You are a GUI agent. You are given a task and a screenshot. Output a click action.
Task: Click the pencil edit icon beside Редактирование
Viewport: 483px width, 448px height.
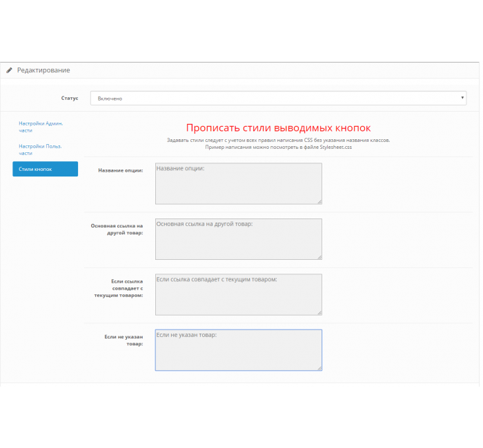click(x=9, y=70)
